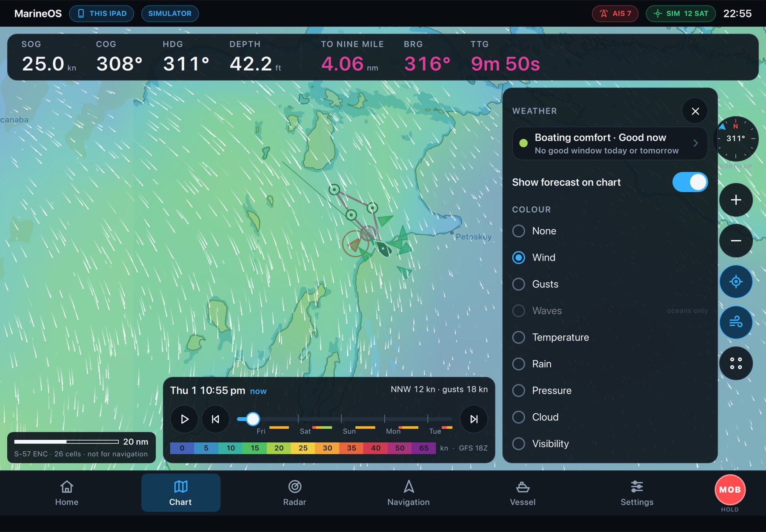Open the SIM 12 SAT GPS status
The width and height of the screenshot is (766, 532).
point(680,14)
